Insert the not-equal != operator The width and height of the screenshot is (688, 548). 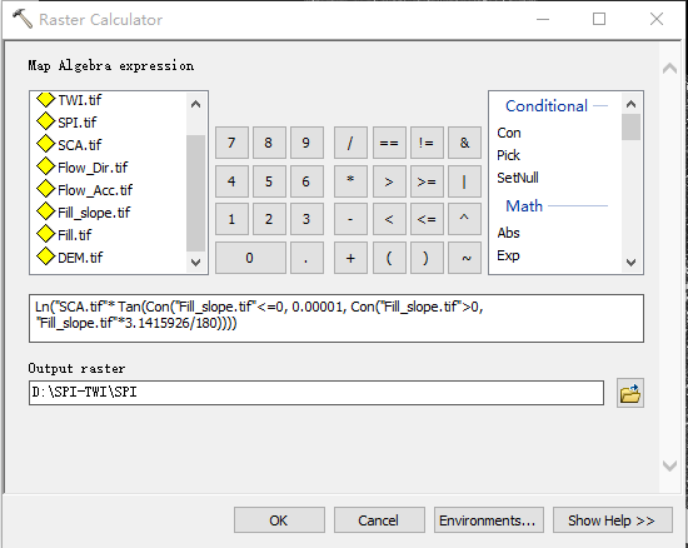[427, 143]
